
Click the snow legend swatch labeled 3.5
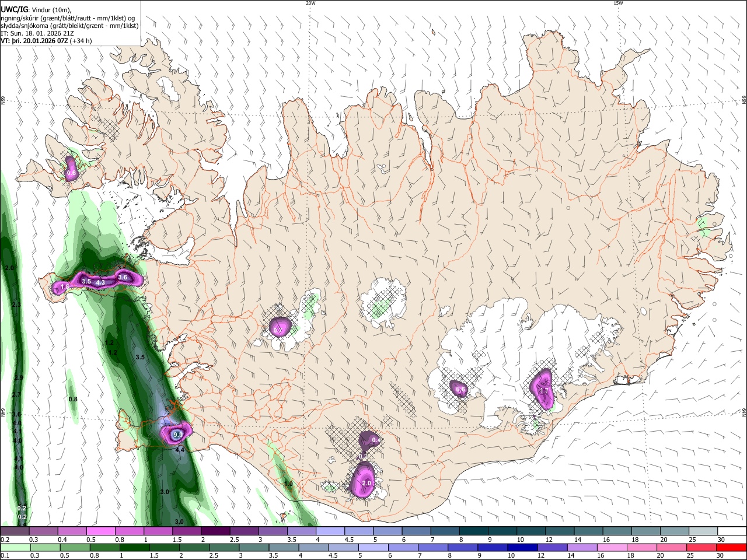301,531
